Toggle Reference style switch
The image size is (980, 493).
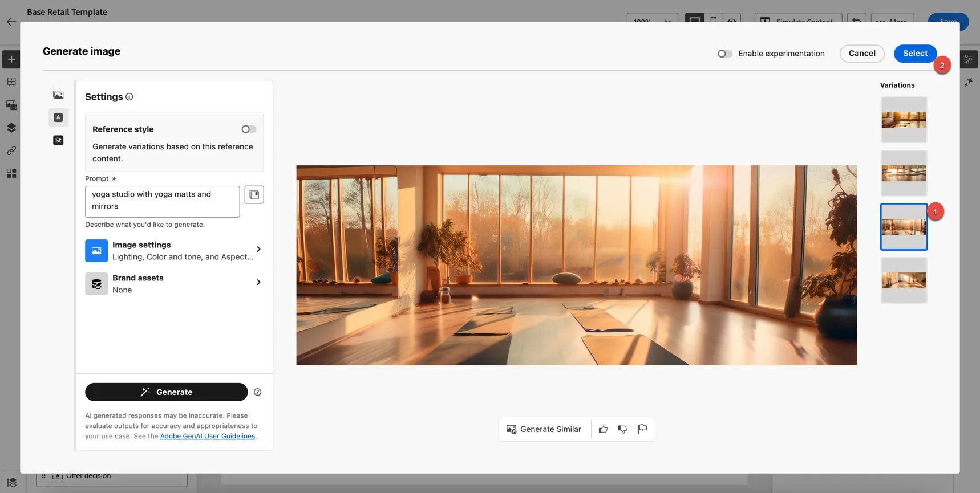(x=249, y=129)
